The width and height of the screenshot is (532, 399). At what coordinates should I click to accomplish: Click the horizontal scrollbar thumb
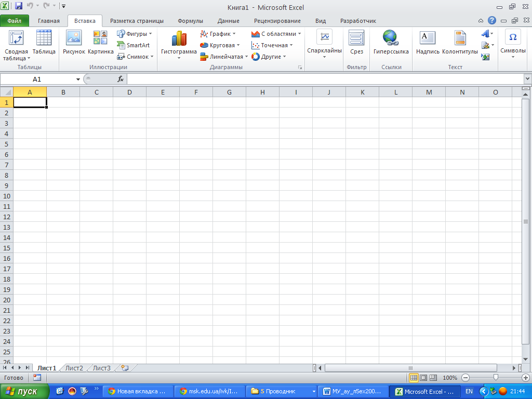pos(410,368)
